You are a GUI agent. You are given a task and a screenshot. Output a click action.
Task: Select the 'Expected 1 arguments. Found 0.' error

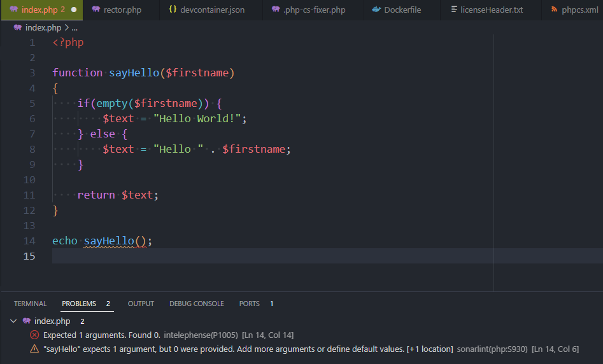click(x=302, y=335)
